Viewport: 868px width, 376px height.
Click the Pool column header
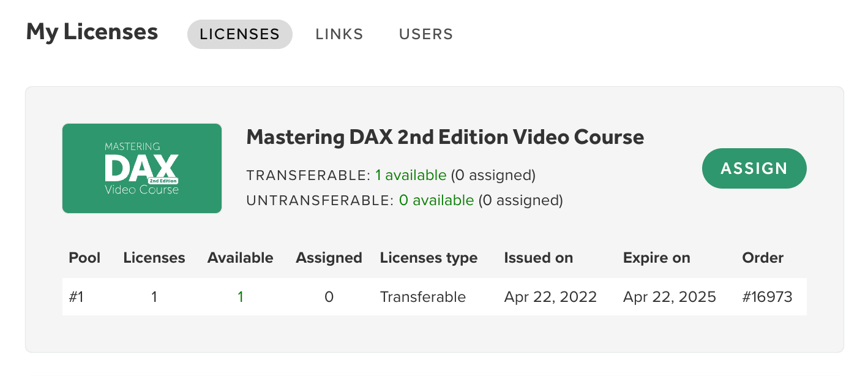[84, 258]
